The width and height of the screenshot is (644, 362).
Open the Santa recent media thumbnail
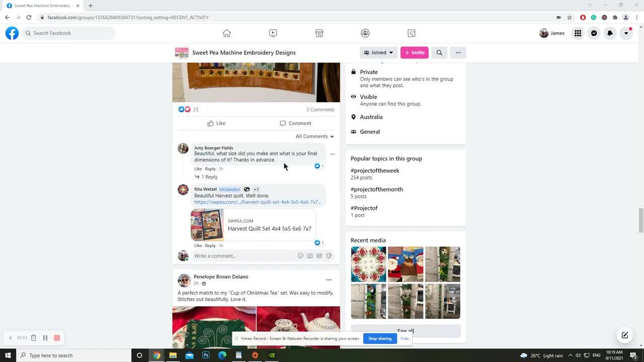[406, 264]
